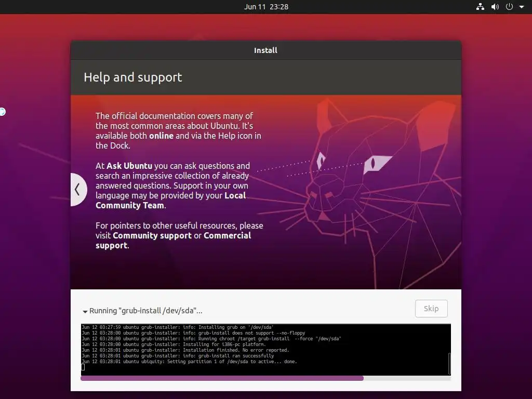This screenshot has width=532, height=399.
Task: Click the 'Install' window title
Action: coord(265,50)
